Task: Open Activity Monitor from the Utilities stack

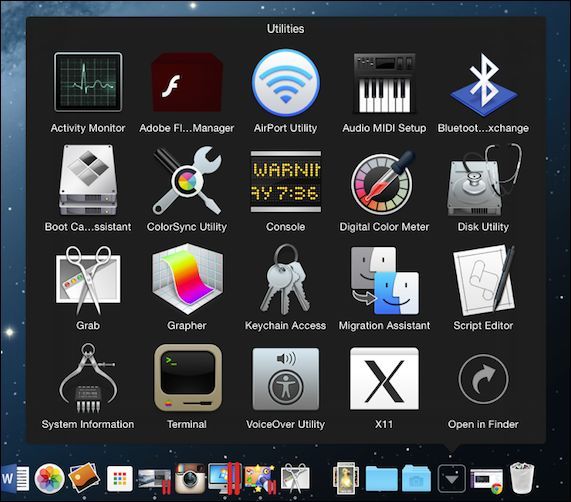Action: click(x=88, y=82)
